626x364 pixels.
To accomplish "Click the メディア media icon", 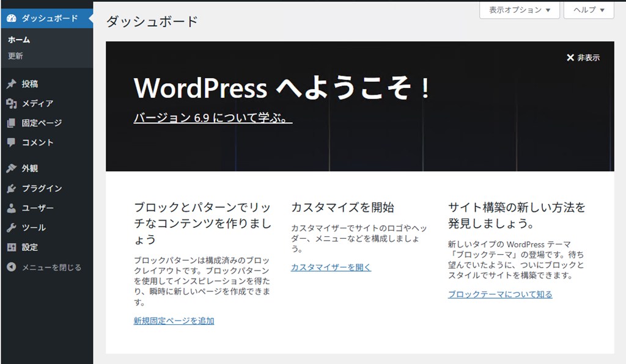I will 11,104.
